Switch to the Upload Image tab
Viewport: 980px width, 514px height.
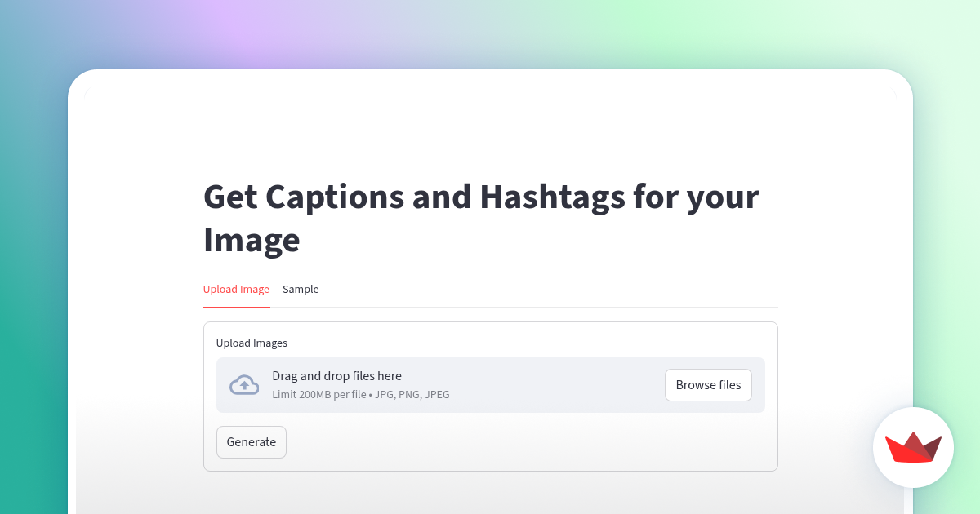236,290
